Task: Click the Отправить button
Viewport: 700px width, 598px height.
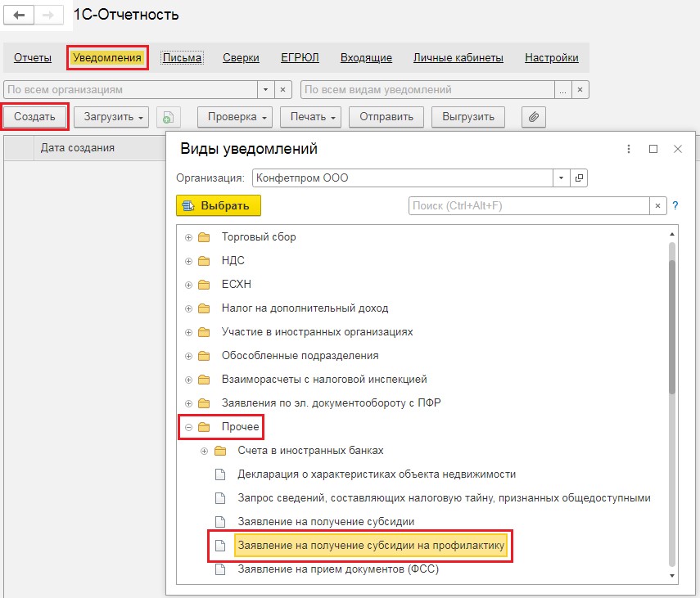Action: tap(386, 117)
